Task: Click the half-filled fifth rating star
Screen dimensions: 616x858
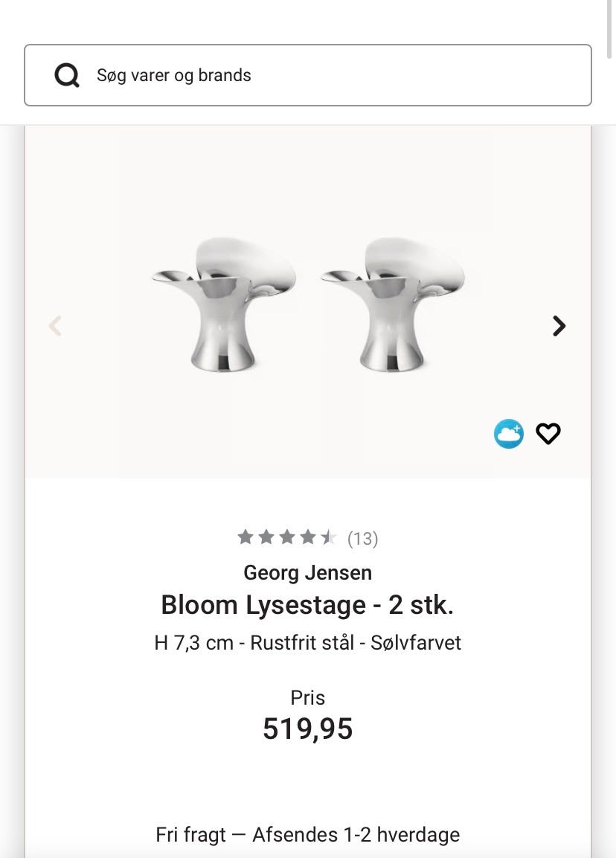Action: (x=328, y=537)
